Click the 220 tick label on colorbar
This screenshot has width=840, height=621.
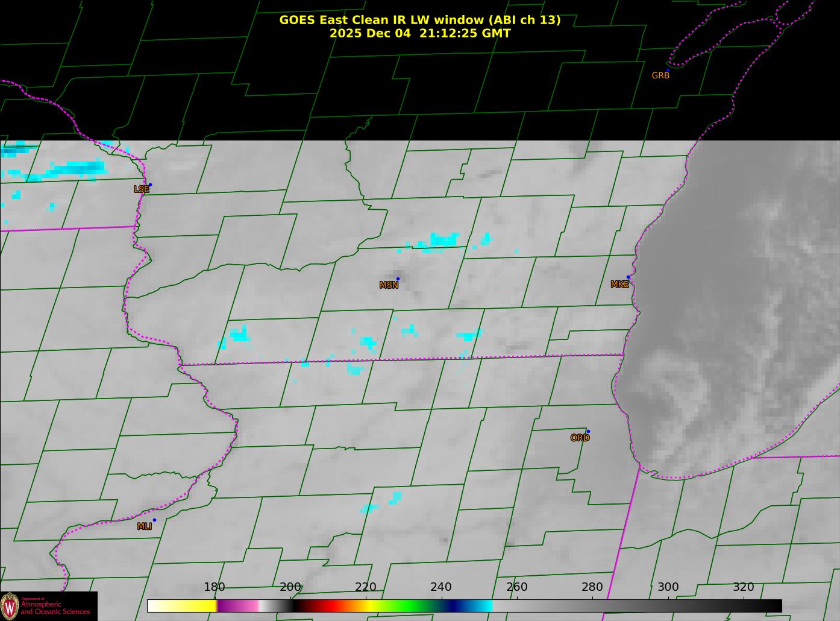(366, 587)
